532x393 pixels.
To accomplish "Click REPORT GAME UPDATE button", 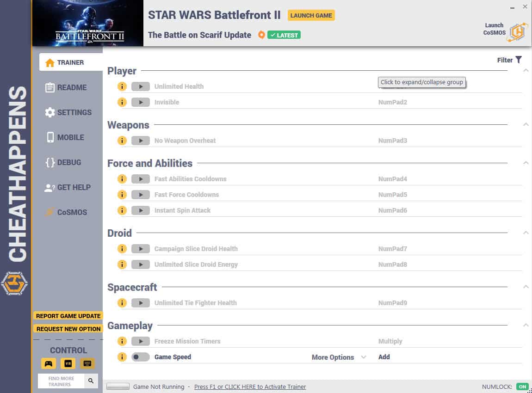I will coord(68,316).
